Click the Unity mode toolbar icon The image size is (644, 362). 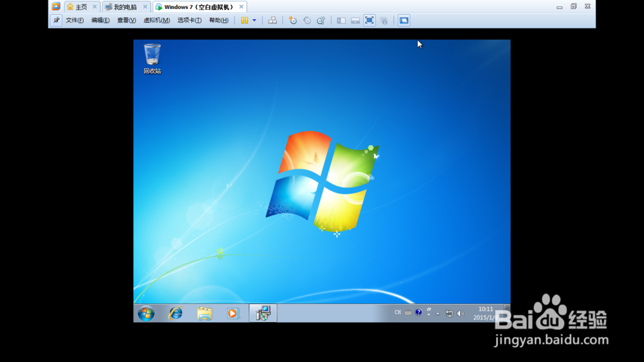384,20
